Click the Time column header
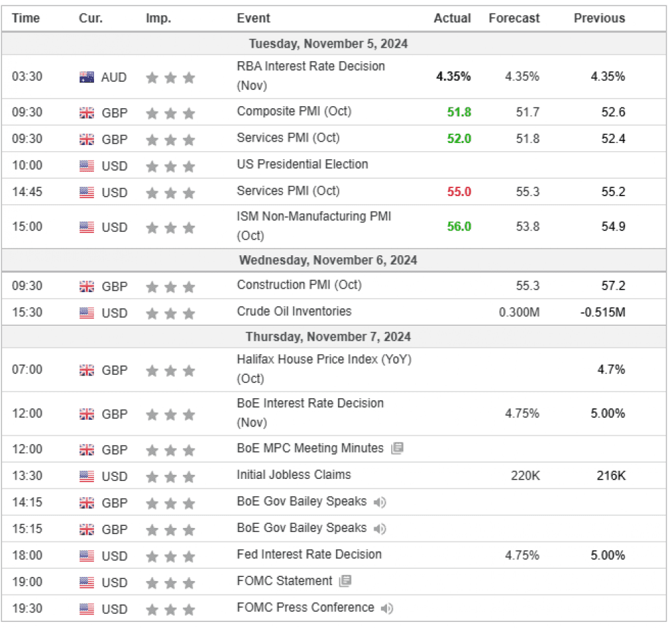Image resolution: width=672 pixels, height=628 pixels. (26, 18)
